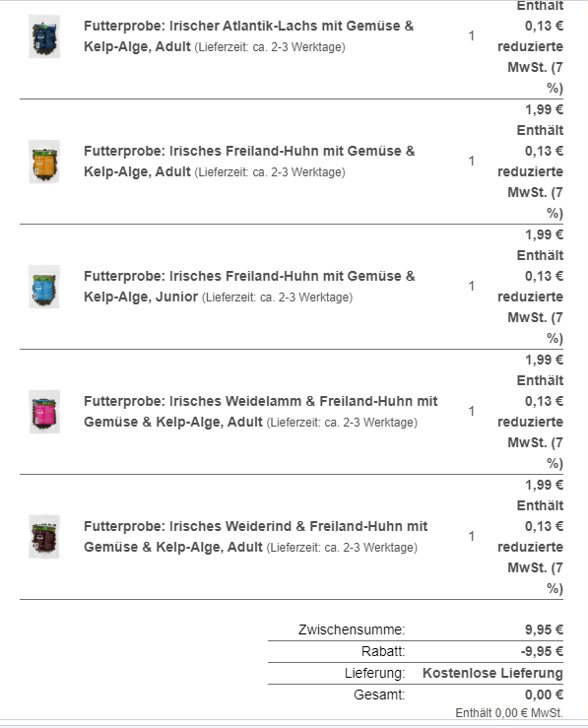The image size is (588, 728).
Task: Click the Kostenlose Lieferung text
Action: [x=492, y=673]
